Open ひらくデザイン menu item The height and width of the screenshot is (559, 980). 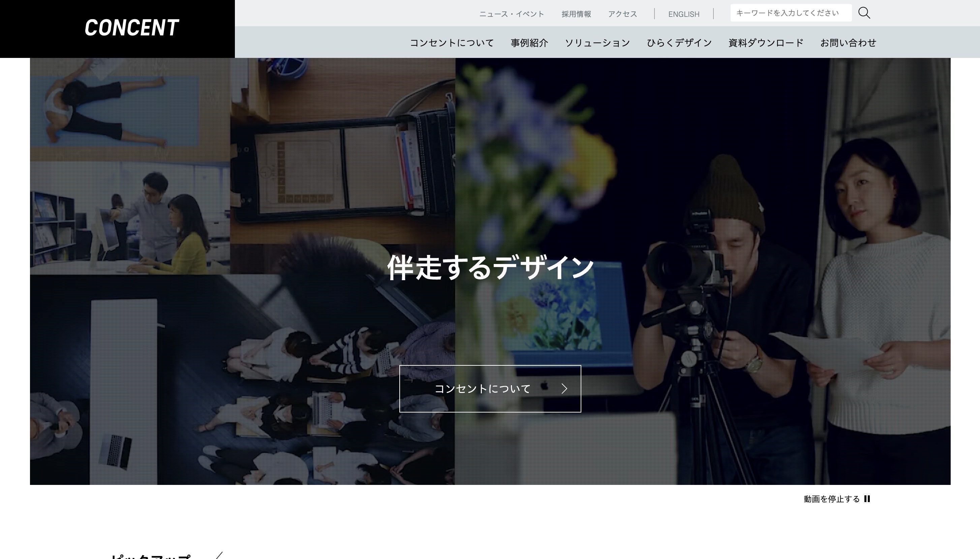[x=679, y=43]
